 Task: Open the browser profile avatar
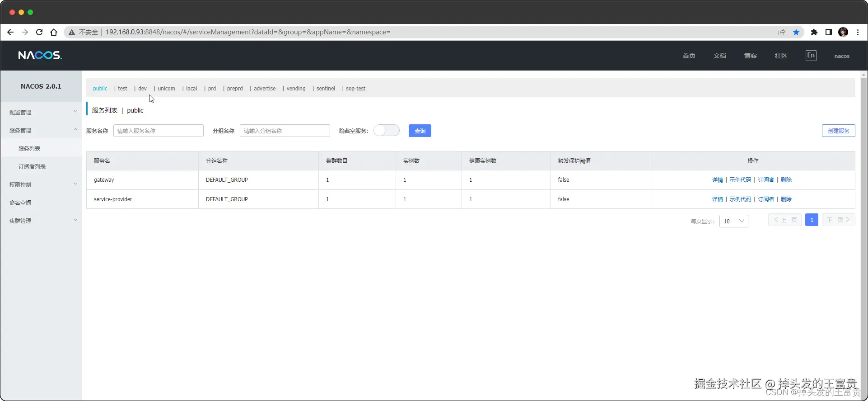point(843,32)
